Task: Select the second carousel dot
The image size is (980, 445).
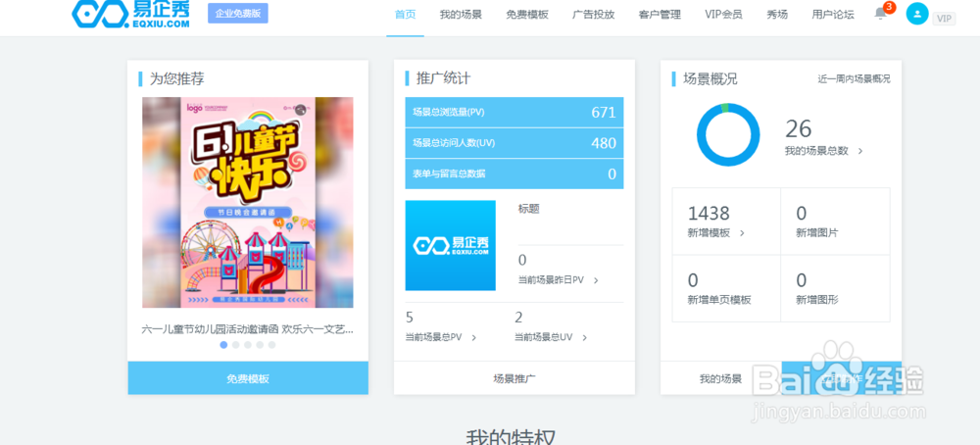Action: point(235,344)
